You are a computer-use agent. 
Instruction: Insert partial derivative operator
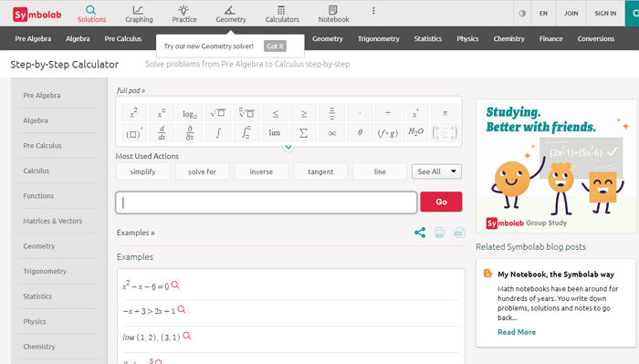click(190, 132)
